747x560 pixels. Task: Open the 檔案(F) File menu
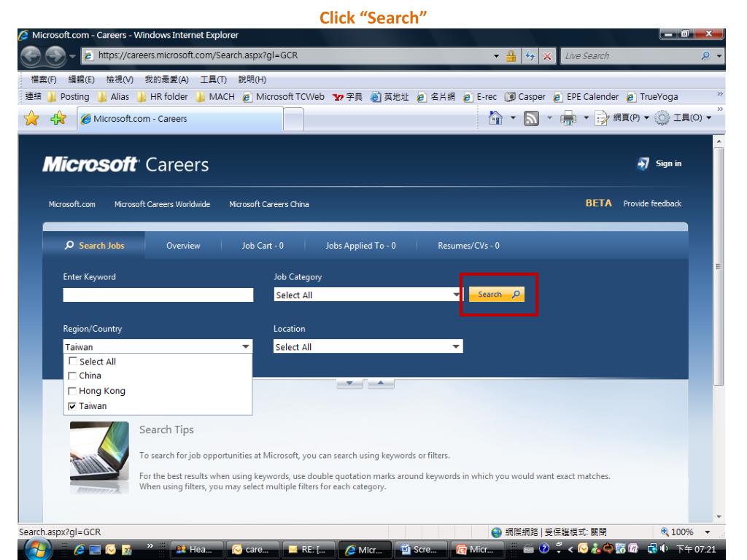pyautogui.click(x=43, y=79)
